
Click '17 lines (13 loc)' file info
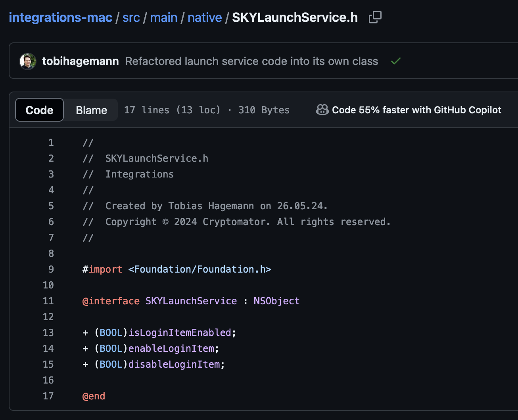pyautogui.click(x=172, y=110)
